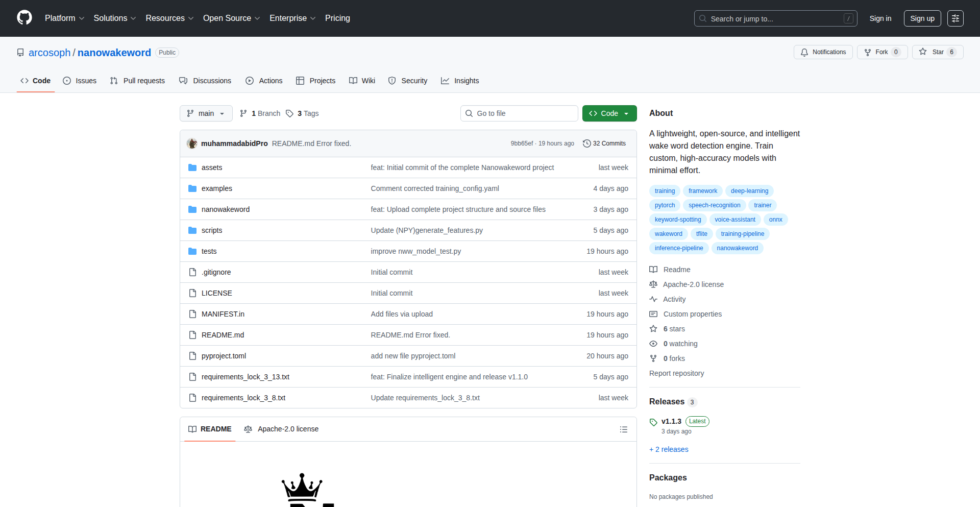Select the Apache-2.0 license README tab

[281, 429]
